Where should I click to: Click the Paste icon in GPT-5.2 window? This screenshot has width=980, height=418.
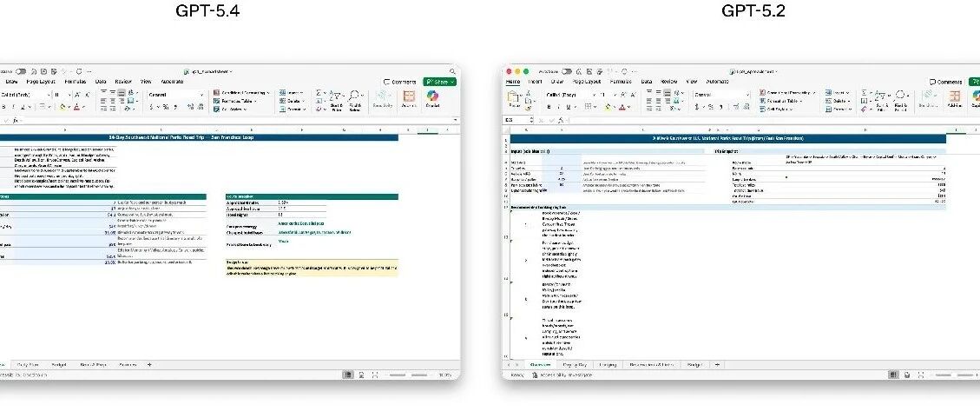(x=514, y=96)
